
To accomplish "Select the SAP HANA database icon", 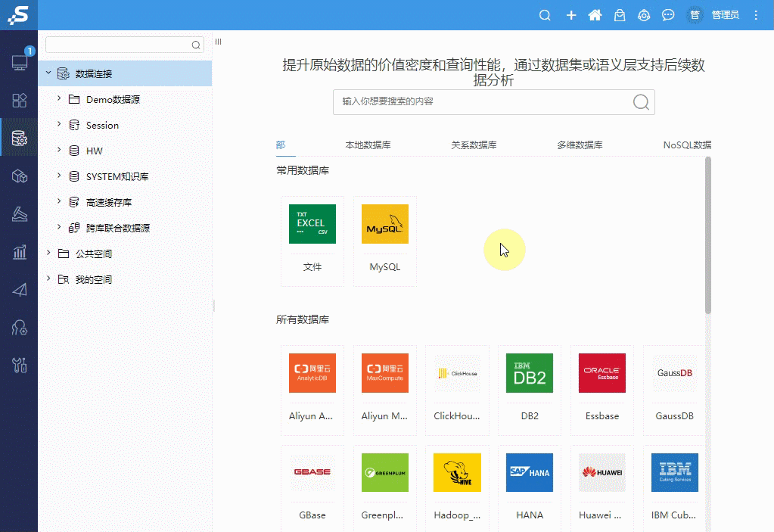I will pyautogui.click(x=529, y=472).
